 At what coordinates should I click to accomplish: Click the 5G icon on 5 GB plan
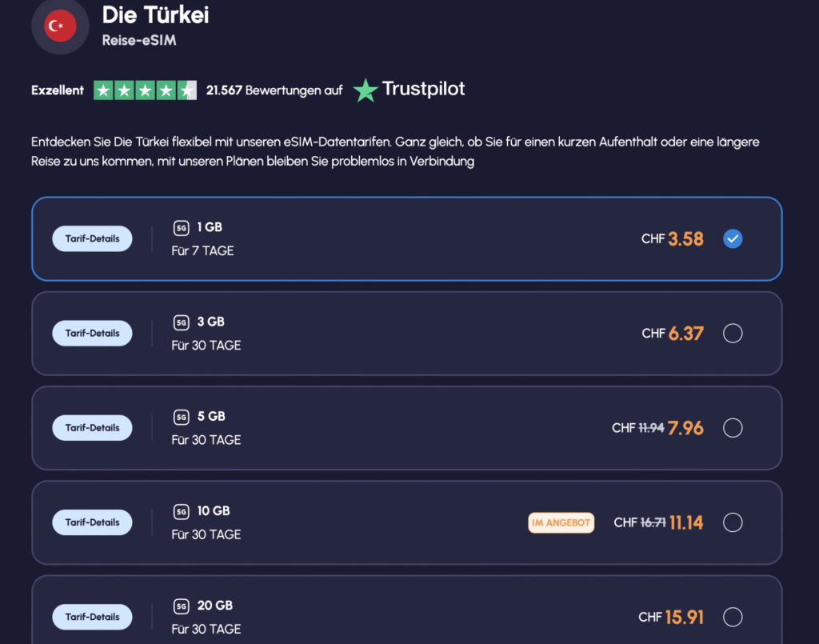click(182, 417)
